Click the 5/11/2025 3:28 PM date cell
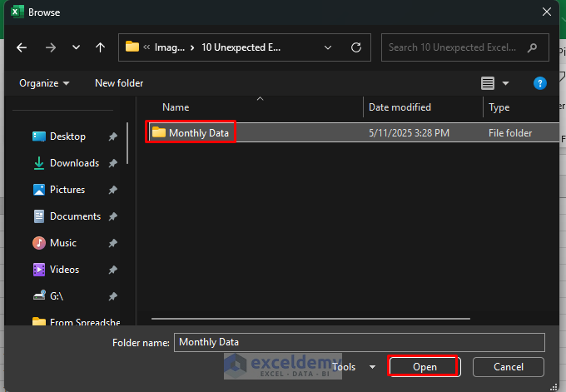 point(409,133)
